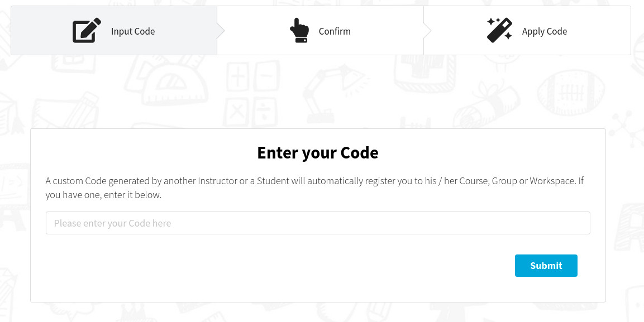Click arrow divider between Confirm and Apply Code
This screenshot has width=644, height=322.
[x=427, y=31]
